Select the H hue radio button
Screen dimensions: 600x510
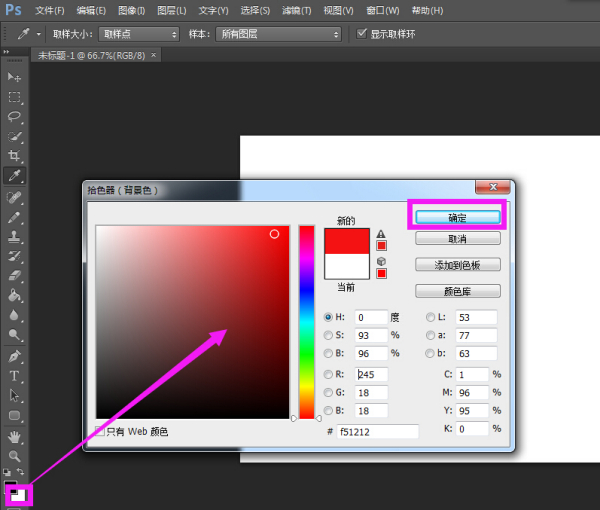pos(328,317)
